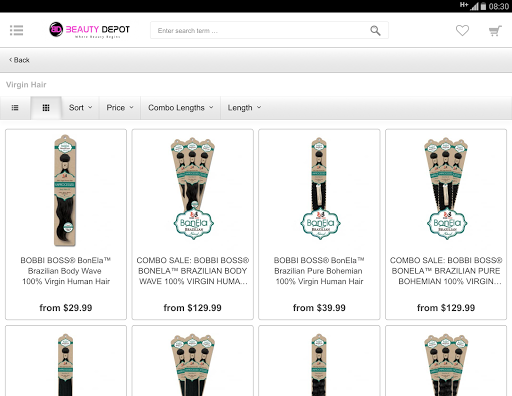
Task: Open the hamburger menu icon
Action: coord(16,30)
